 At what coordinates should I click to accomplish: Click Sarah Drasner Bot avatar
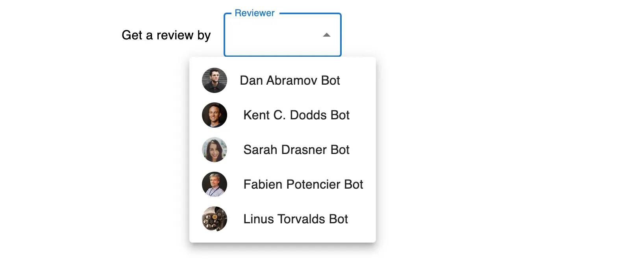click(x=215, y=150)
